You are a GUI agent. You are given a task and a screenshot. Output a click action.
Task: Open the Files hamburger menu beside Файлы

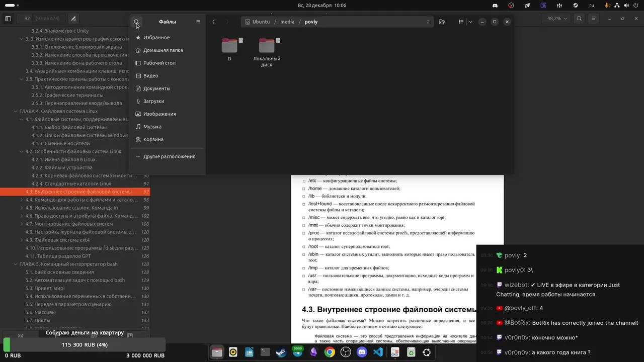click(198, 22)
